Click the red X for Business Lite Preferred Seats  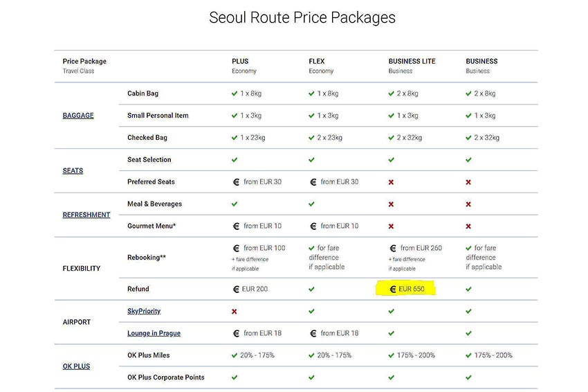[x=392, y=182]
